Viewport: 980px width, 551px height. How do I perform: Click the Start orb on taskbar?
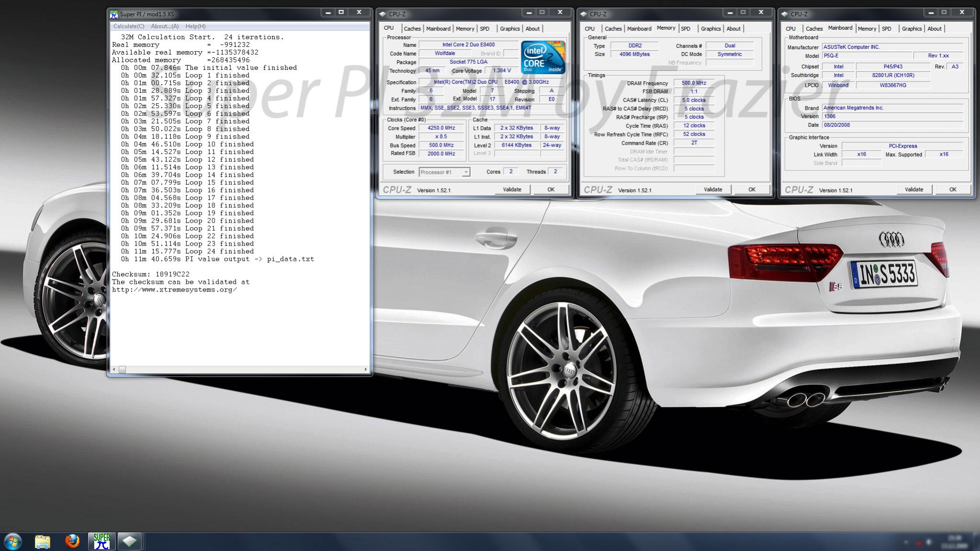click(12, 541)
